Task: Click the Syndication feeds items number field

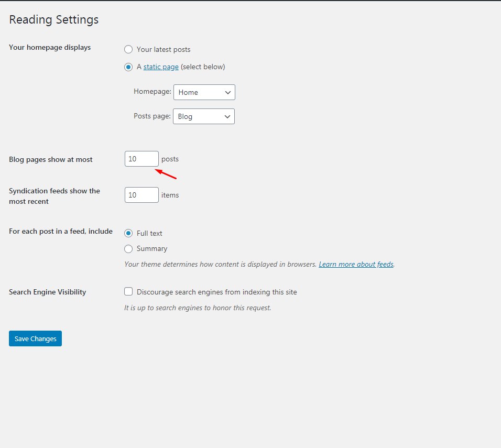Action: click(141, 195)
